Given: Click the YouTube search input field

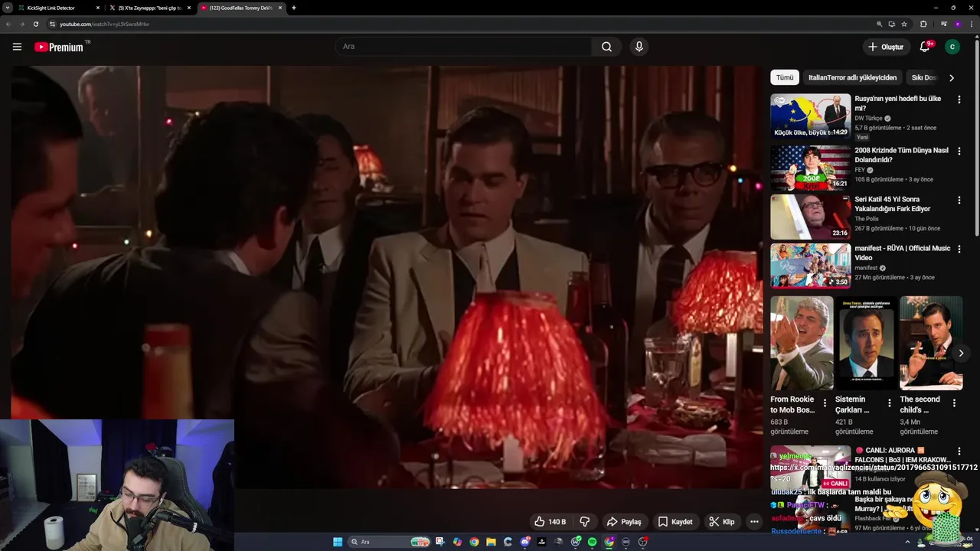Looking at the screenshot, I should 463,47.
